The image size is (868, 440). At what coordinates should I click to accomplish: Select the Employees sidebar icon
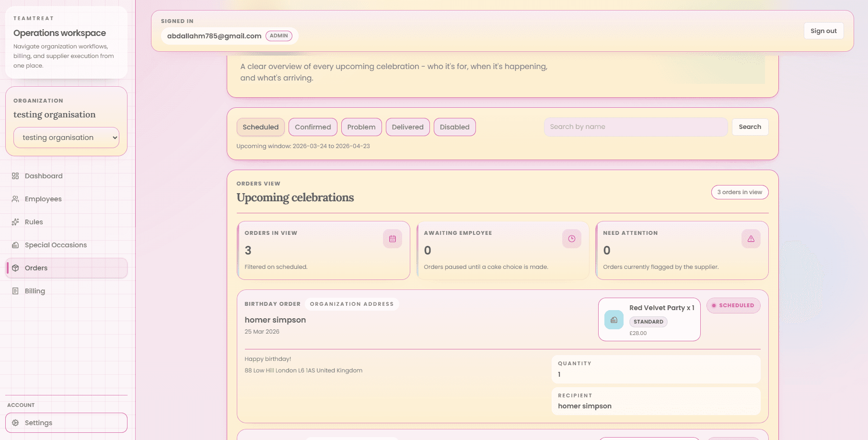click(x=16, y=199)
